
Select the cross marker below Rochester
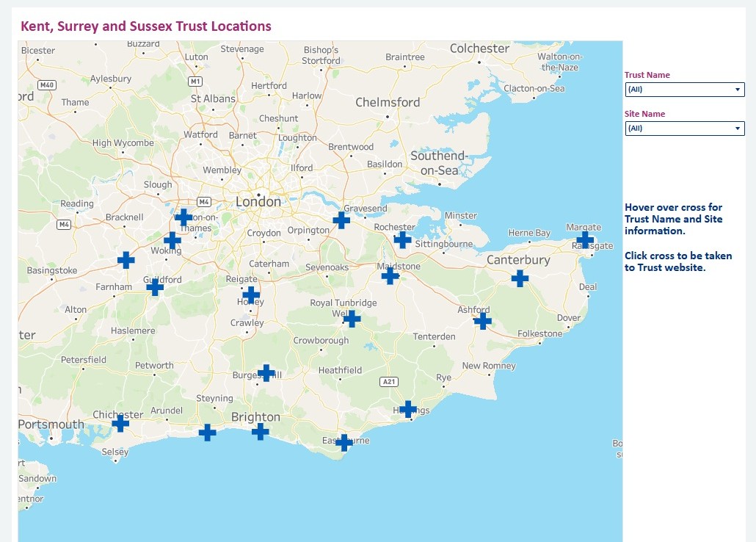pos(402,239)
